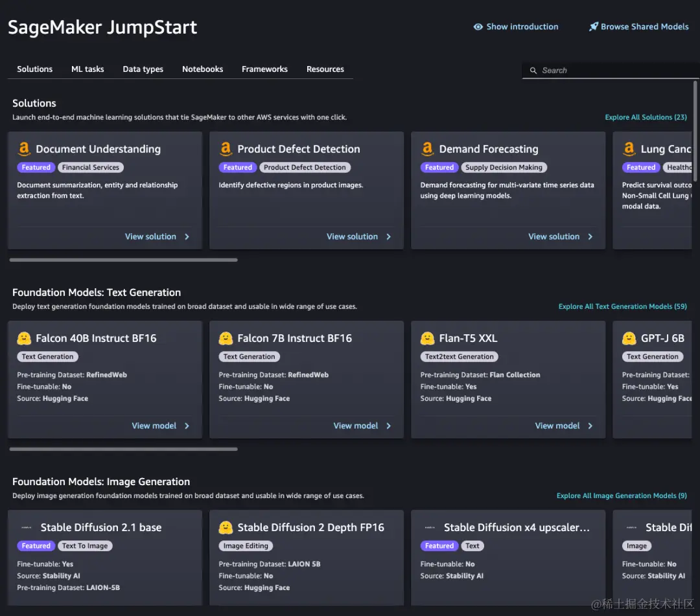The width and height of the screenshot is (700, 616).
Task: Click the Text Generation horizontal scrollbar
Action: coord(123,449)
